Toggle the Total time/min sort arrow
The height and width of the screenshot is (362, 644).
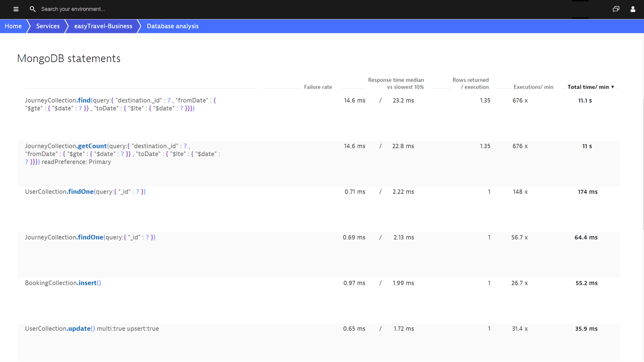click(x=613, y=87)
